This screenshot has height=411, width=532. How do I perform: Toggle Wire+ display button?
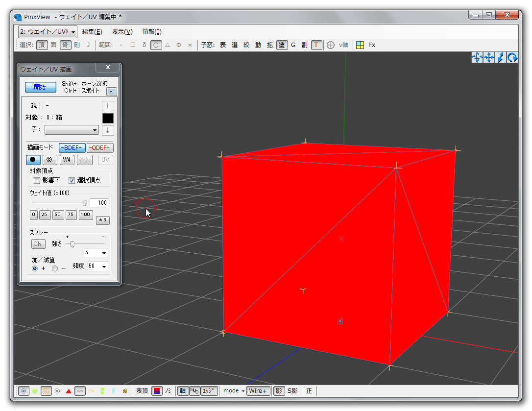pyautogui.click(x=258, y=390)
